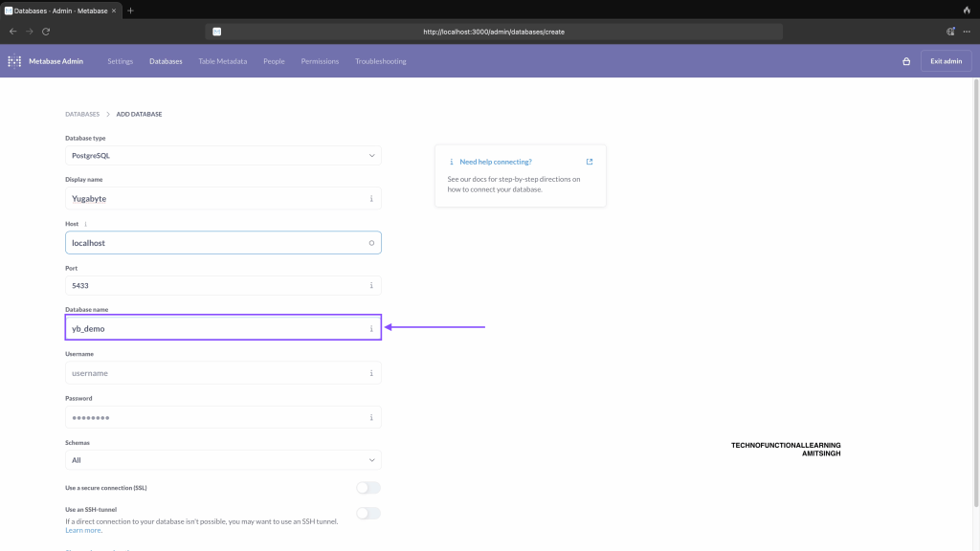Turn on the SSH-tunnel toggle
Image resolution: width=980 pixels, height=551 pixels.
point(367,513)
